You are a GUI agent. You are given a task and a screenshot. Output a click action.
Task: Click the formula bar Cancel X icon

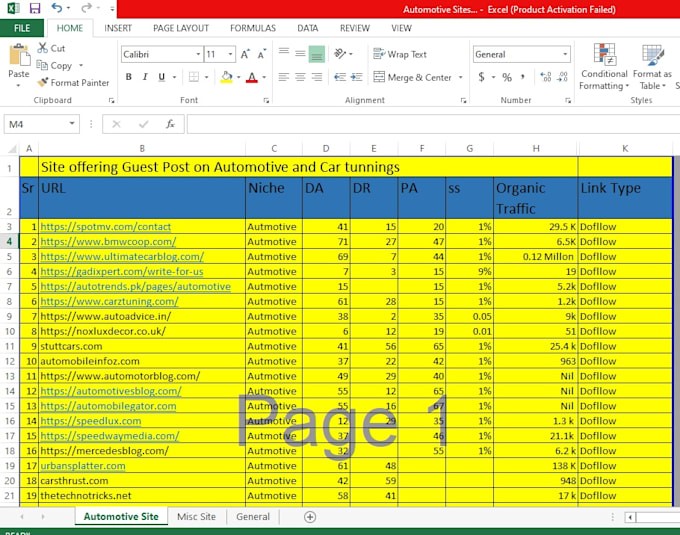pos(116,124)
